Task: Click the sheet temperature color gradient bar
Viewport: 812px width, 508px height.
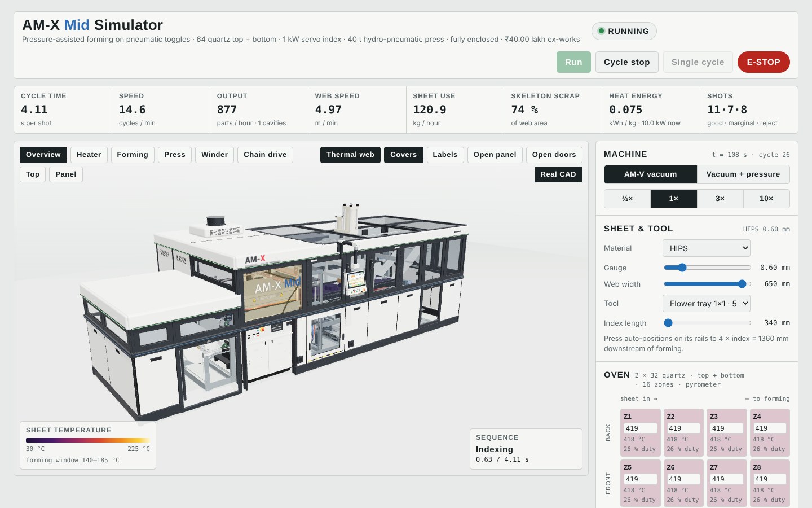Action: (88, 440)
